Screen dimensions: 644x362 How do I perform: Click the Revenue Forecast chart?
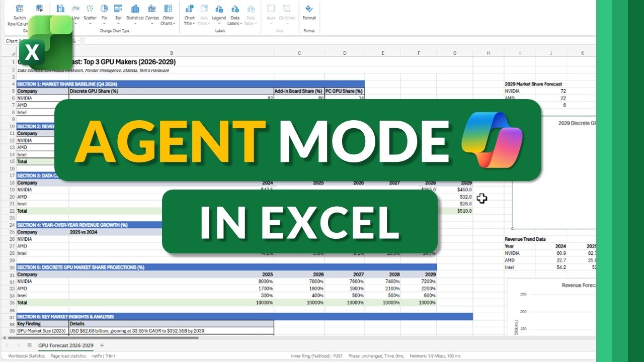551,307
